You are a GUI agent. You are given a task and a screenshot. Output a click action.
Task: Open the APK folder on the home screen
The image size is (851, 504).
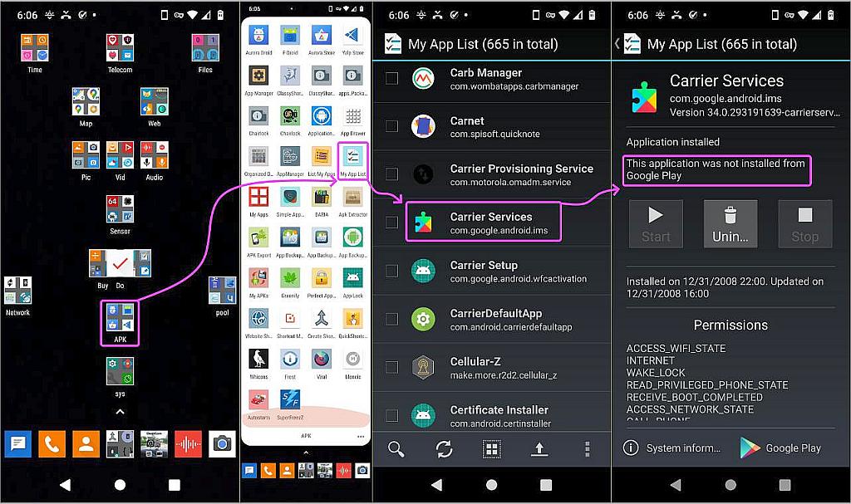pos(120,323)
